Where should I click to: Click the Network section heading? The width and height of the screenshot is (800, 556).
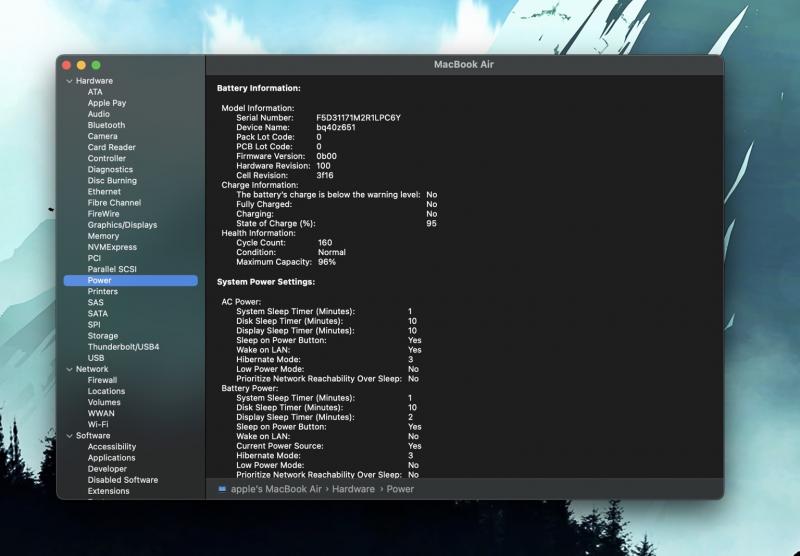[x=92, y=369]
